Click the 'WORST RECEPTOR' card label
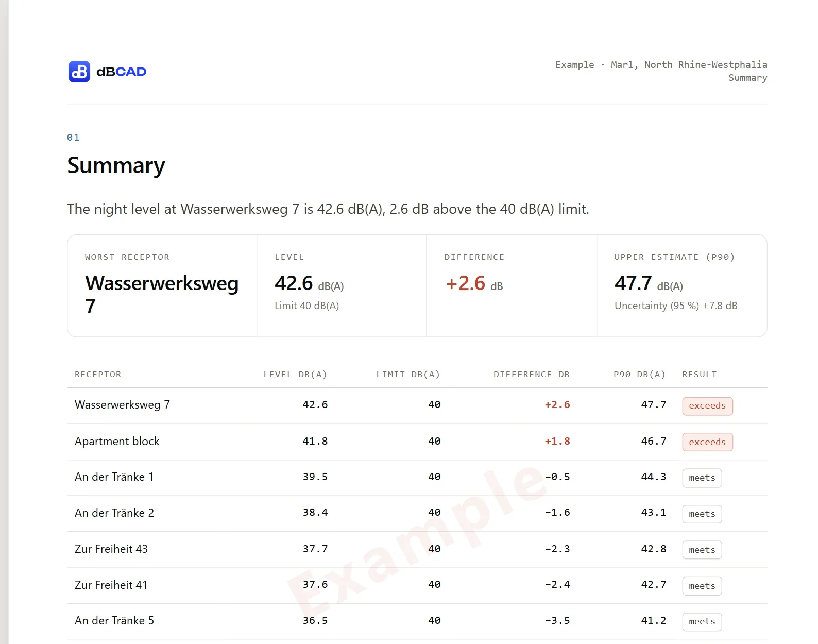 pyautogui.click(x=127, y=257)
